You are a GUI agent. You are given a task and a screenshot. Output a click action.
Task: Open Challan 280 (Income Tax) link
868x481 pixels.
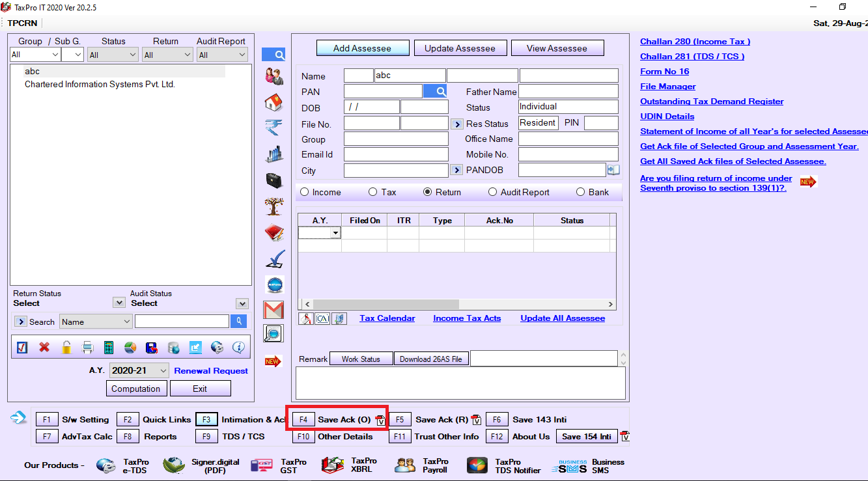click(695, 42)
